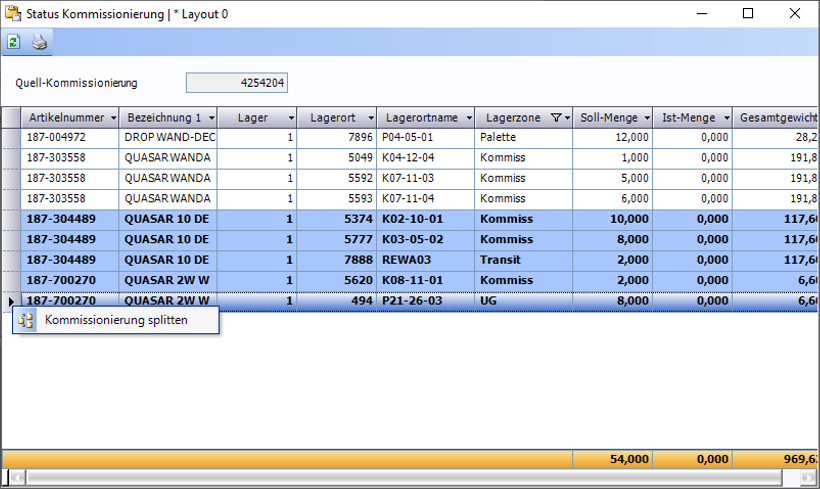Click the print icon in the toolbar
Screen dimensions: 820x489
coord(39,42)
